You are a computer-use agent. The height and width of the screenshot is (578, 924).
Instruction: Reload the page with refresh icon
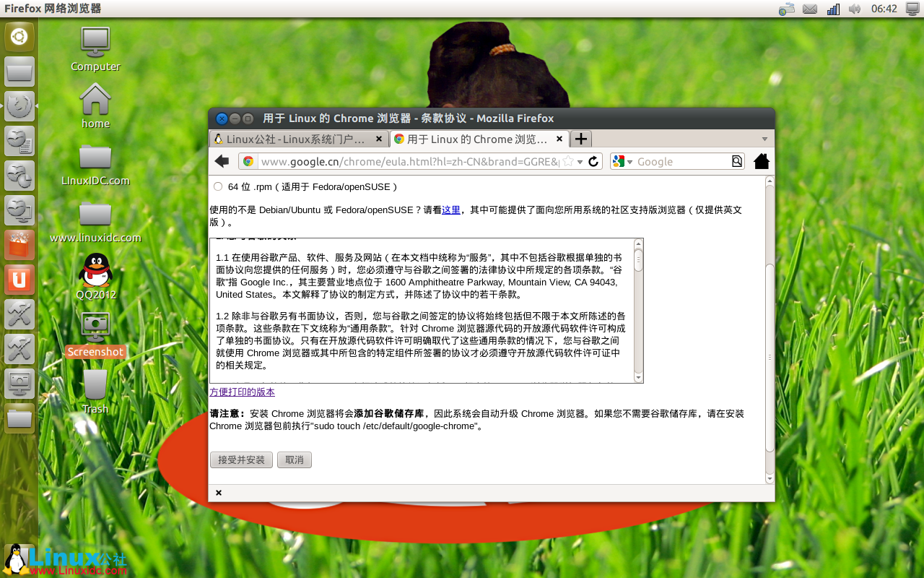pos(593,161)
